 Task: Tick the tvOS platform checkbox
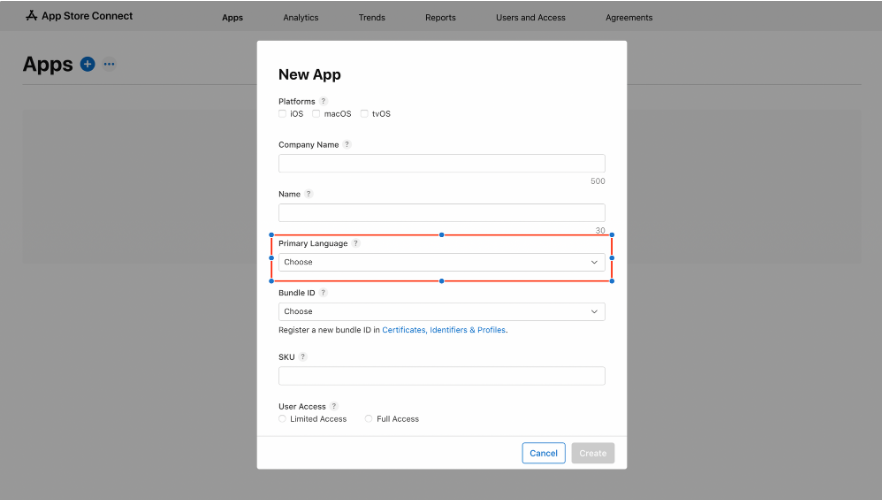tap(365, 114)
